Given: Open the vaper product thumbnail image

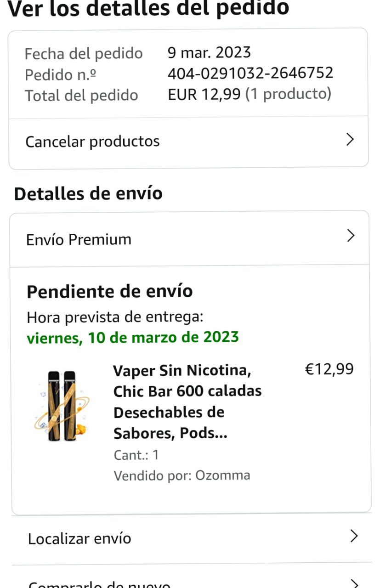Looking at the screenshot, I should (62, 406).
